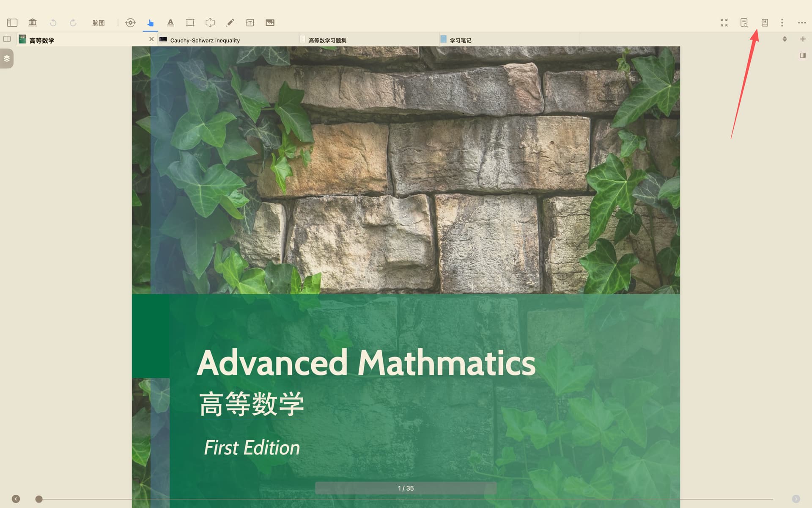Screen dimensions: 812x508
Task: Select the pencil drawing tool
Action: [230, 23]
